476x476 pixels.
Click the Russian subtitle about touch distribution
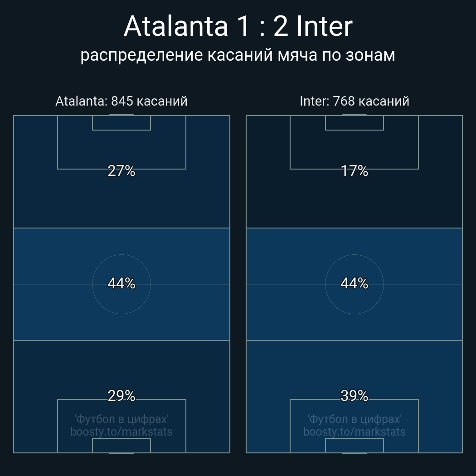click(238, 55)
